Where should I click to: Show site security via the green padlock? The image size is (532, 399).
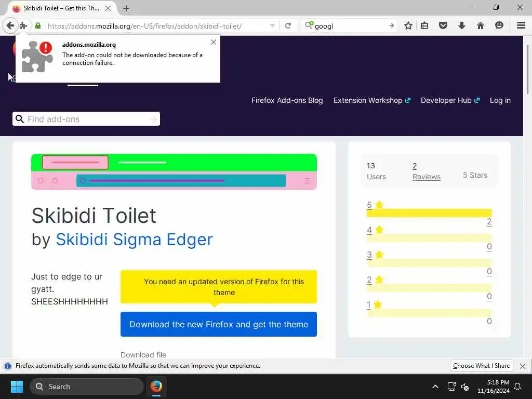coord(38,26)
